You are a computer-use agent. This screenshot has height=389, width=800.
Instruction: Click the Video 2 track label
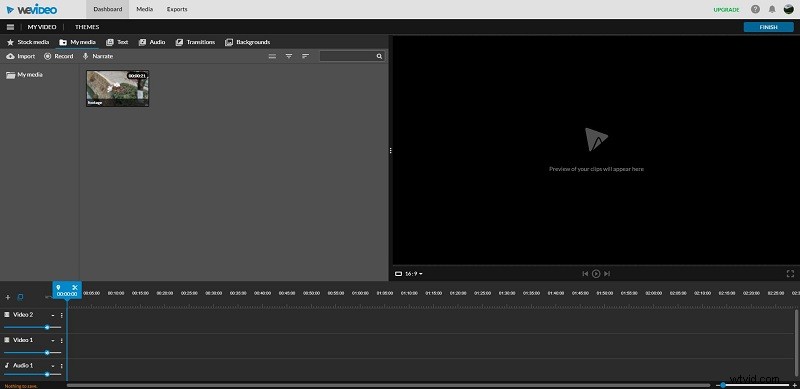[23, 315]
